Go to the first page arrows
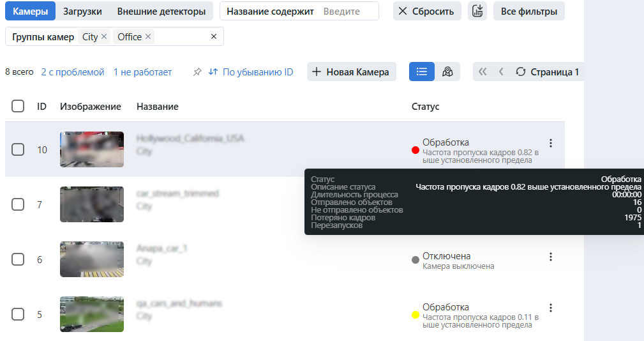This screenshot has width=644, height=341. [x=483, y=72]
